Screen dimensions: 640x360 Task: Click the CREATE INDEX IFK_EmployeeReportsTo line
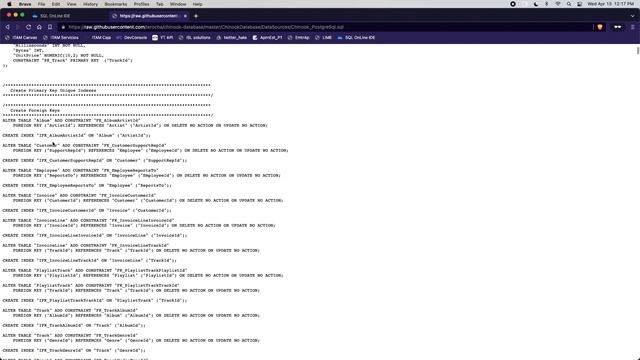click(x=87, y=185)
